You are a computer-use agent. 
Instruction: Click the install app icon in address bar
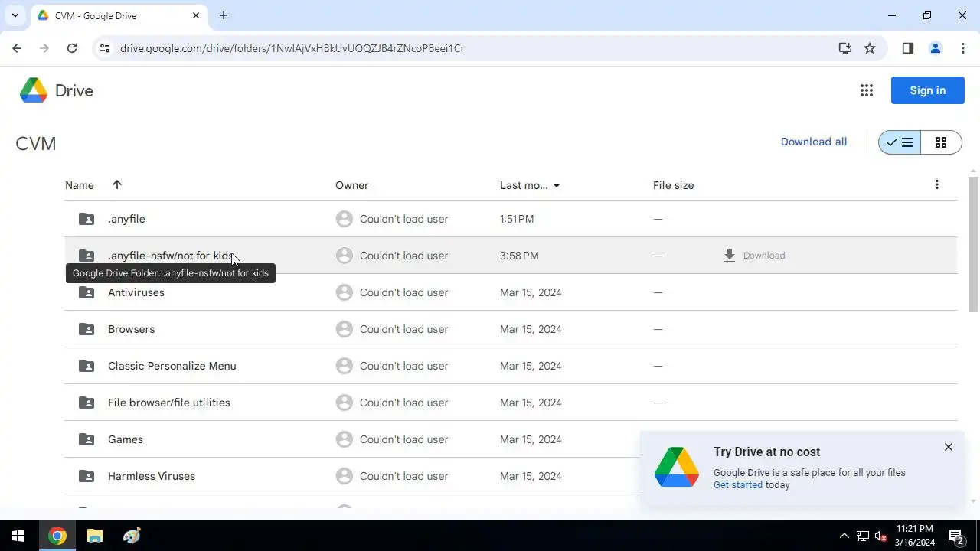click(845, 48)
